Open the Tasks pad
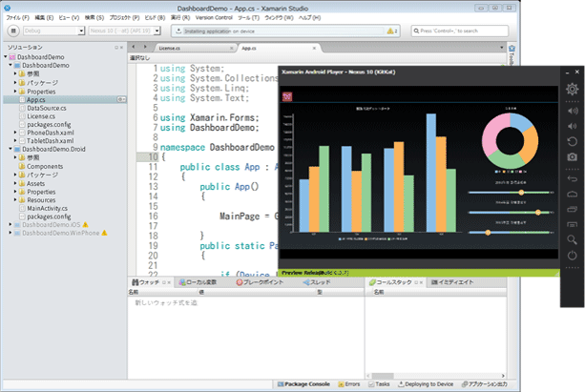The width and height of the screenshot is (585, 392). (379, 384)
